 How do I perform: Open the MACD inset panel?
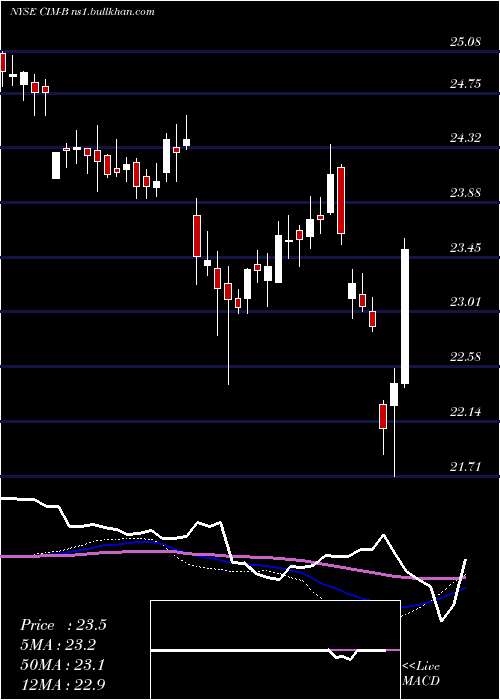click(275, 650)
